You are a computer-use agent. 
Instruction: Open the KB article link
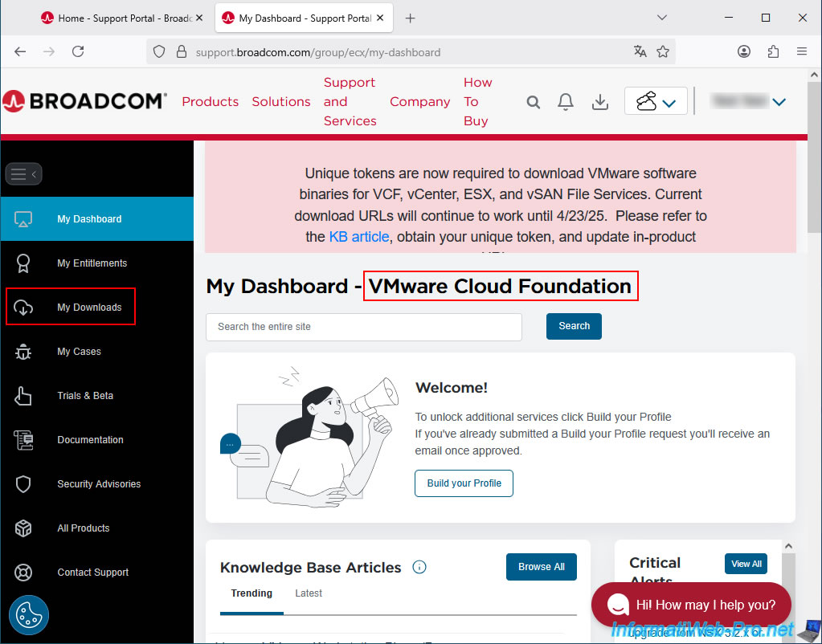tap(358, 237)
